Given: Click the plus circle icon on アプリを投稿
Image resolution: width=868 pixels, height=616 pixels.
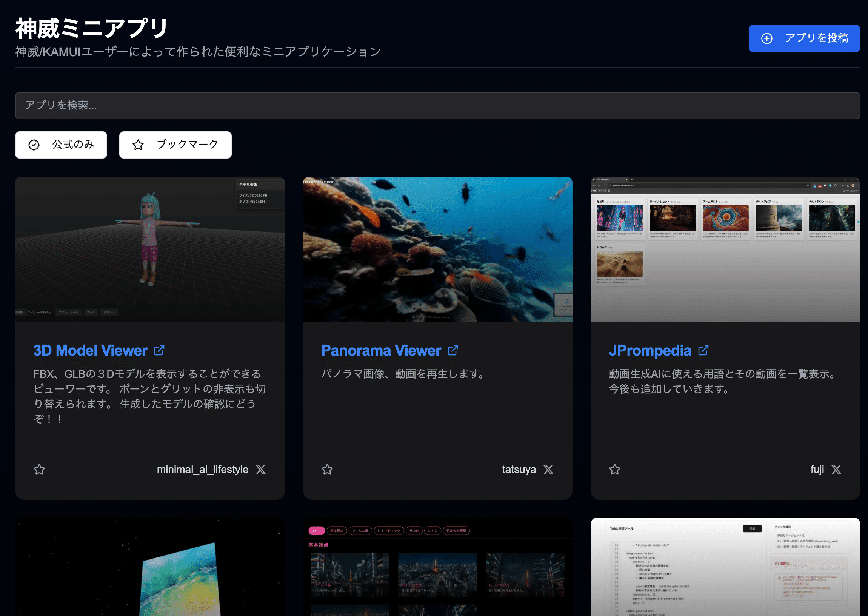Looking at the screenshot, I should click(767, 38).
